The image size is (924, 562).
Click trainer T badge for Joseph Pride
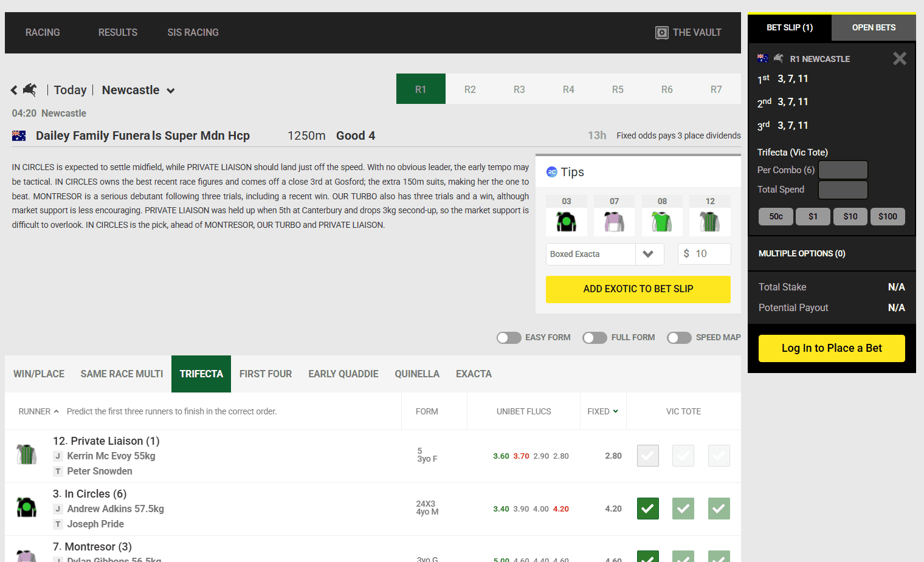(x=58, y=524)
